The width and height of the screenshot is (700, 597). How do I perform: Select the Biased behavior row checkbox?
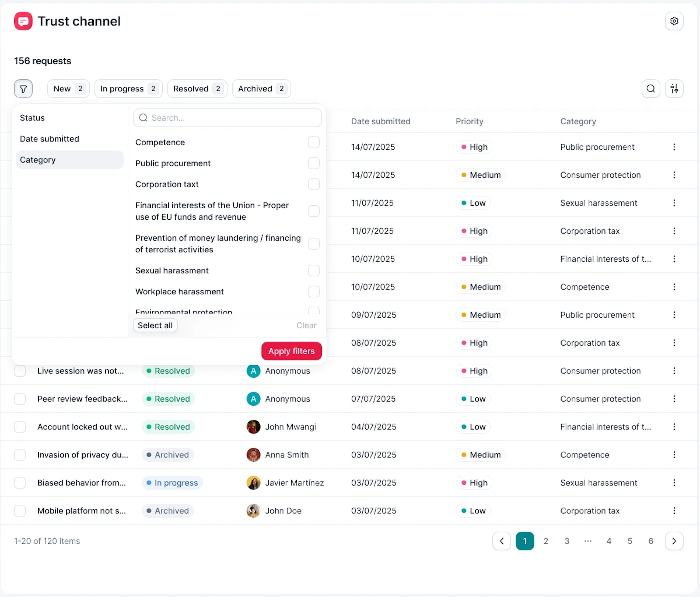point(20,483)
